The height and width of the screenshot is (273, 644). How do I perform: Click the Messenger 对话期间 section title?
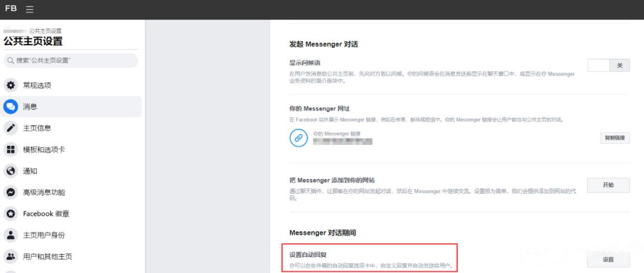click(323, 233)
